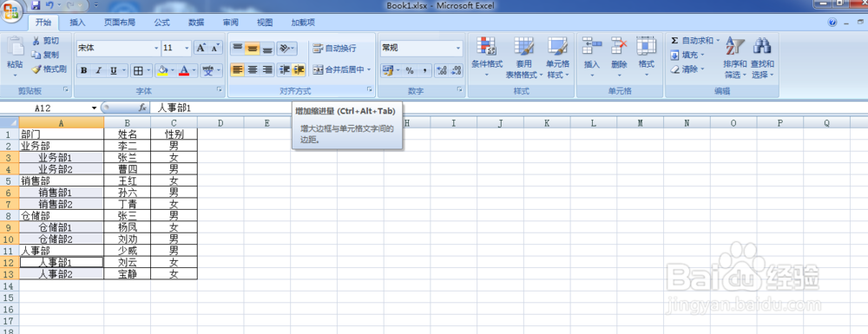This screenshot has height=334, width=868.
Task: Open the number format 常规 dropdown
Action: [458, 48]
